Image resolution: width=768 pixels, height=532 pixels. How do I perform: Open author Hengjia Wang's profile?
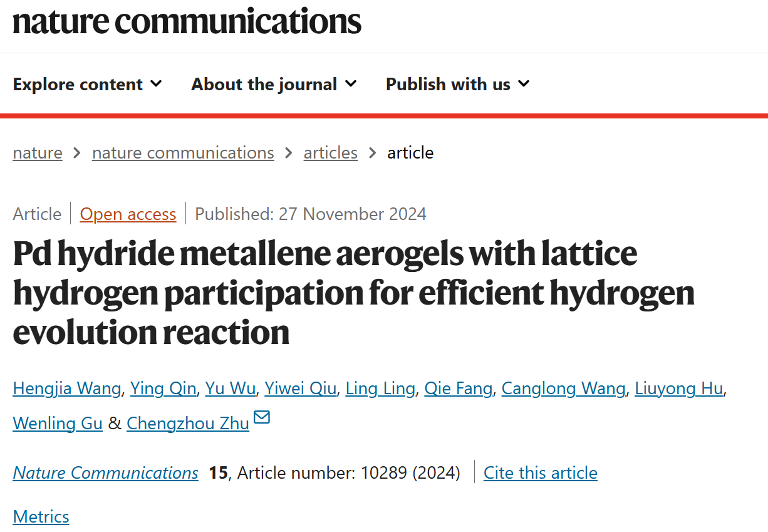click(67, 389)
